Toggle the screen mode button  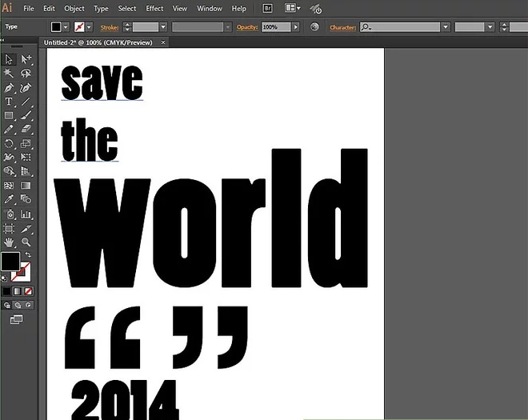point(16,320)
